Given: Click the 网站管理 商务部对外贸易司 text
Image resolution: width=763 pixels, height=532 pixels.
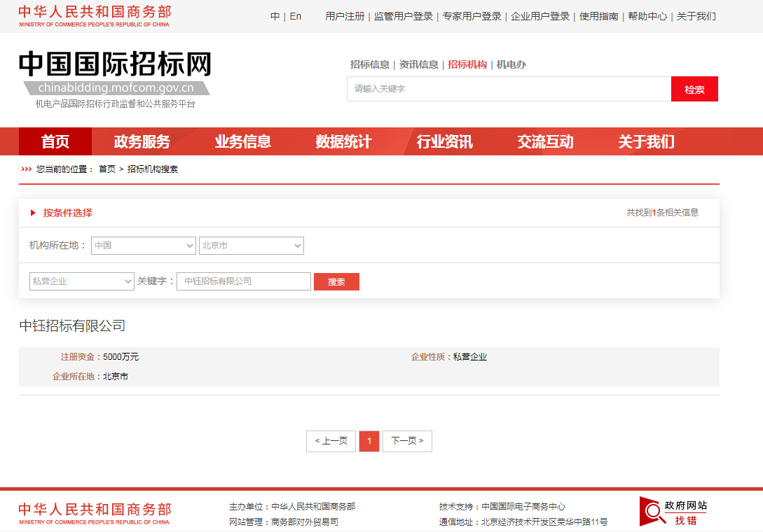Looking at the screenshot, I should tap(284, 521).
